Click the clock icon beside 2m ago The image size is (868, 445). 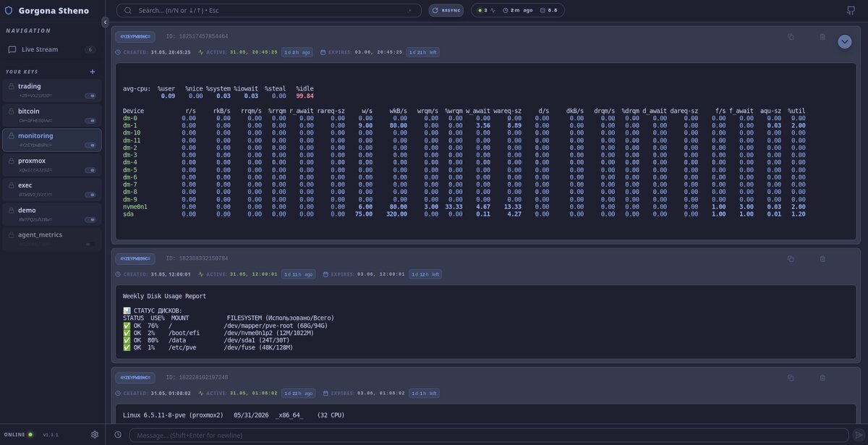pyautogui.click(x=506, y=11)
